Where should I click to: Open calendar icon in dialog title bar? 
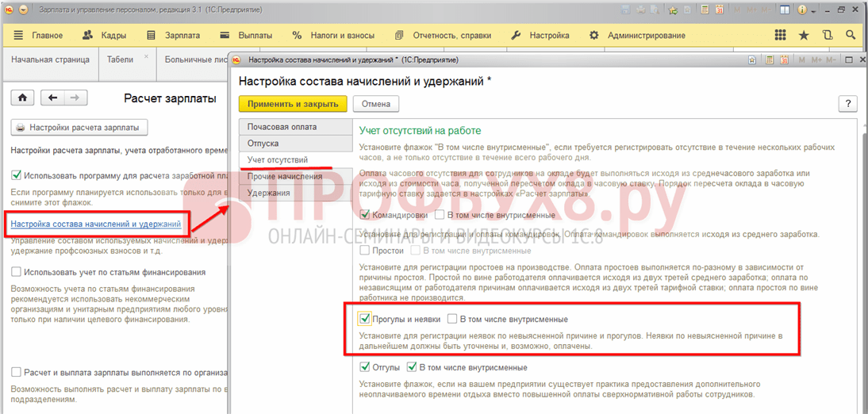coord(784,59)
